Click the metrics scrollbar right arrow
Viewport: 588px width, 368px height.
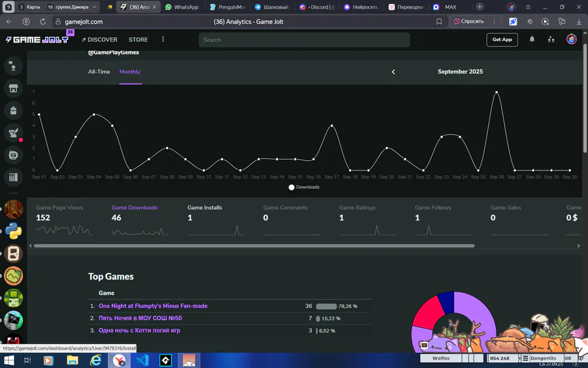pos(579,246)
